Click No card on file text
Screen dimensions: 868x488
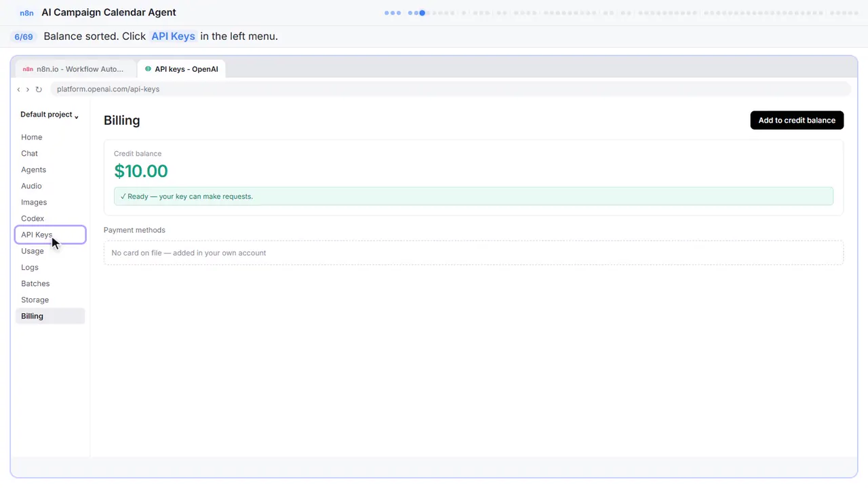[189, 253]
